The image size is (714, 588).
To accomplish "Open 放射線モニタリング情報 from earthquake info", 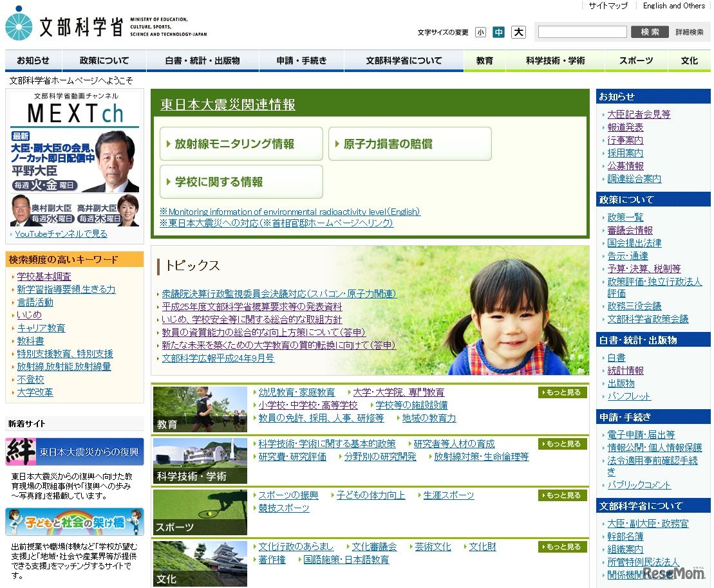I will (241, 143).
